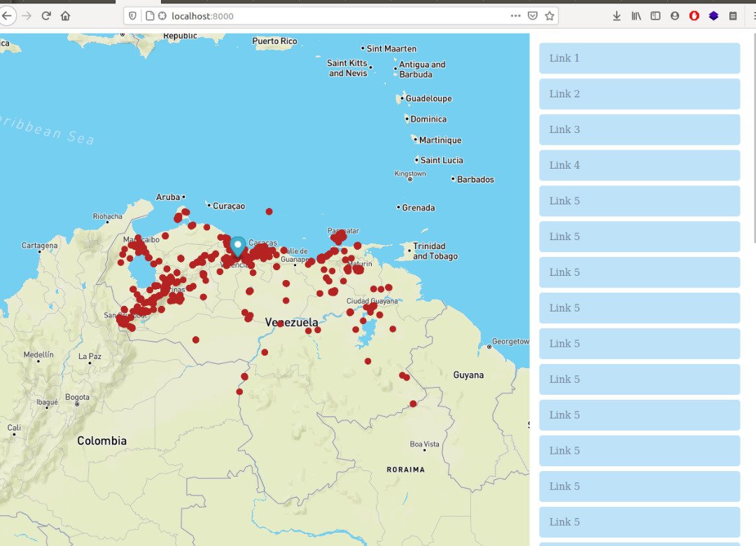The image size is (756, 546).
Task: Click the Trinidad and Tobago label
Action: pos(435,251)
